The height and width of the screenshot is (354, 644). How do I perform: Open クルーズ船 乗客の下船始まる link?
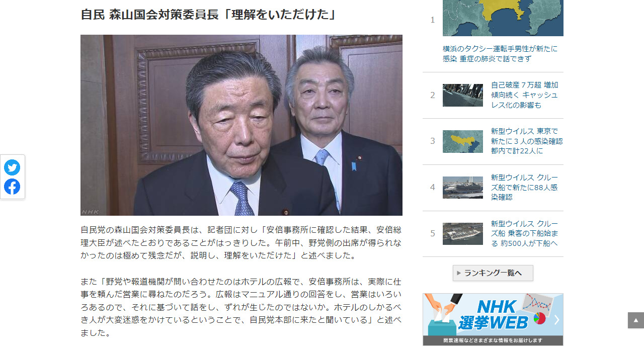[525, 233]
